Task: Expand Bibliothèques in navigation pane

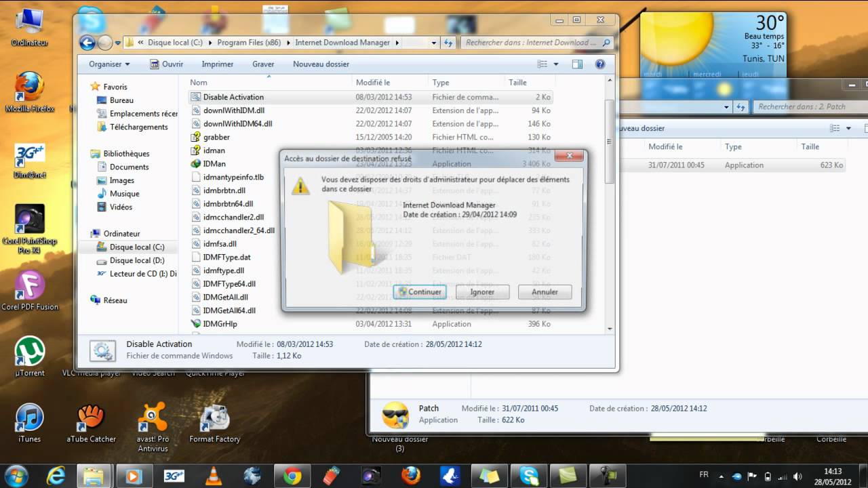Action: point(126,154)
